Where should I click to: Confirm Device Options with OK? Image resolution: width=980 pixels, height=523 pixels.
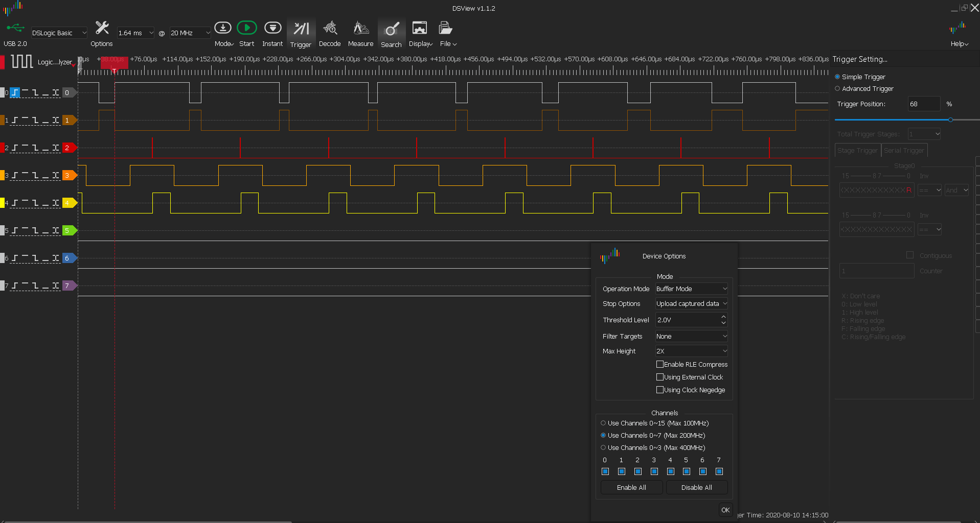pos(725,510)
